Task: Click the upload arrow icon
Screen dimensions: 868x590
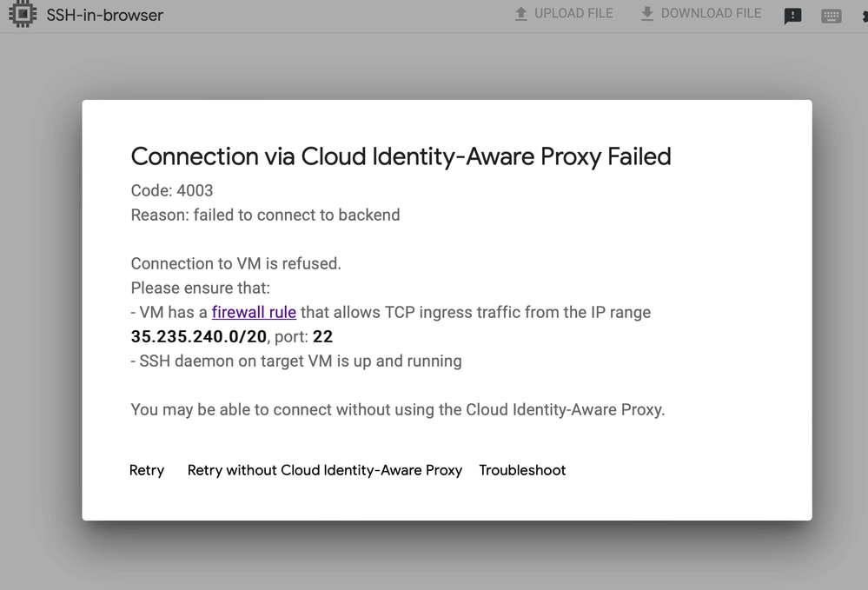Action: [x=521, y=14]
